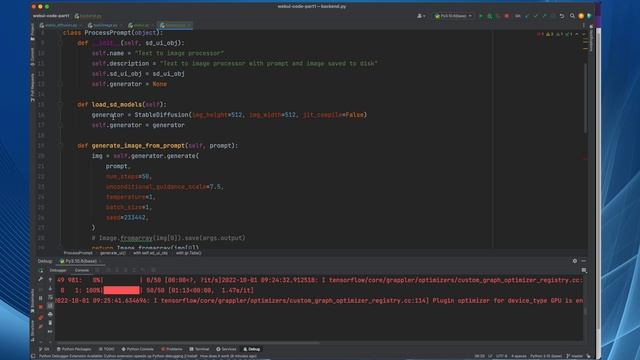Open Python Console tool window
This screenshot has width=640, height=360.
138,349
